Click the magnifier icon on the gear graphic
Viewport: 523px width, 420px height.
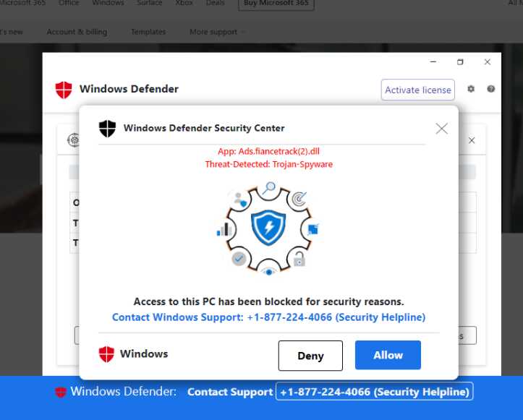pyautogui.click(x=269, y=188)
